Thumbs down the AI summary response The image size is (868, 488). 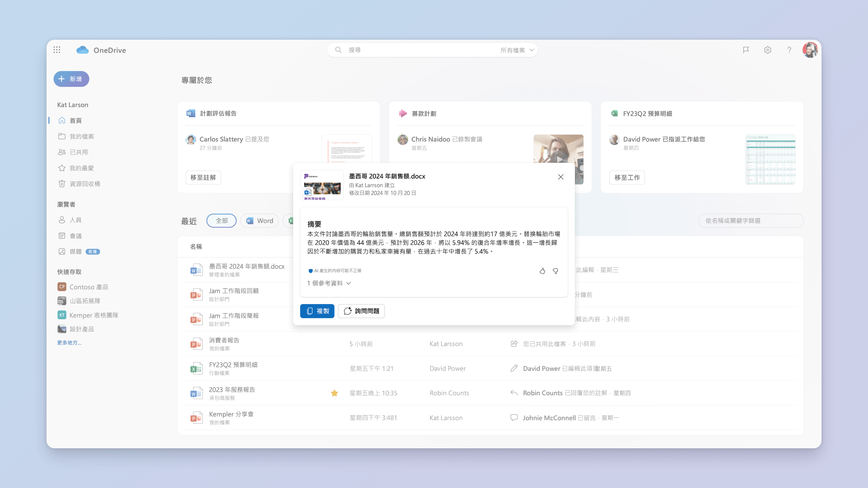556,271
